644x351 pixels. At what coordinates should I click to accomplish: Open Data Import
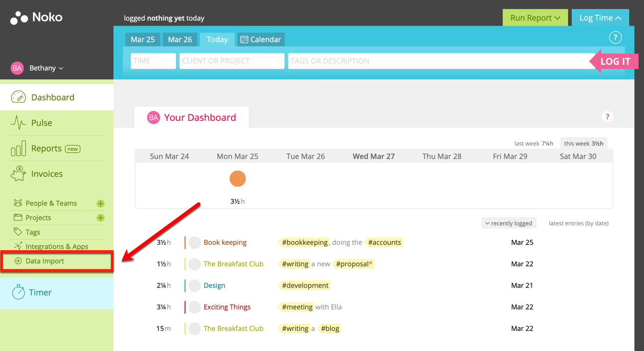point(45,261)
